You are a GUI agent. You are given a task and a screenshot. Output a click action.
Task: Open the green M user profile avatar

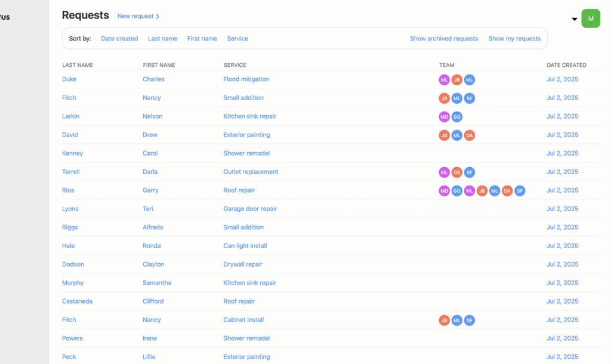pyautogui.click(x=591, y=18)
